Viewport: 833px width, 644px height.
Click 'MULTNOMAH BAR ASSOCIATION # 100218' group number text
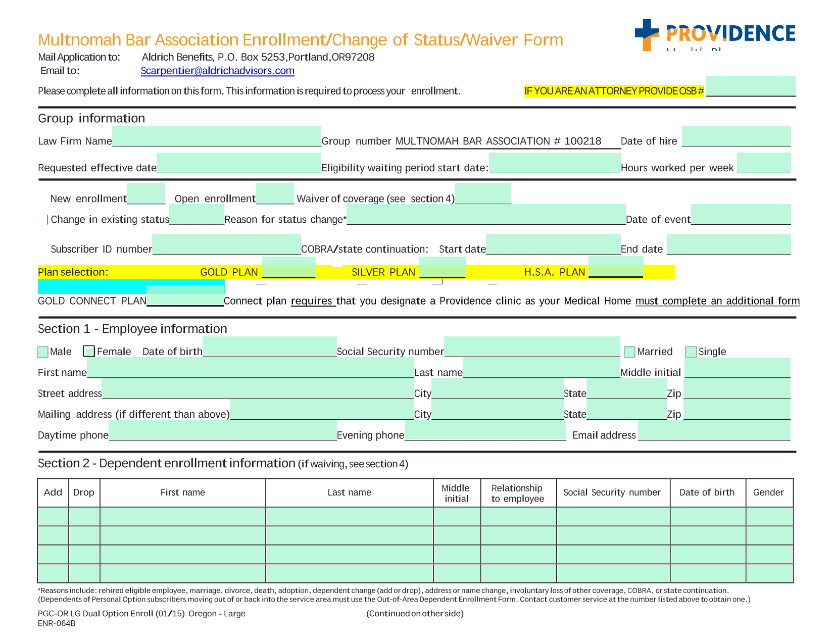(498, 141)
